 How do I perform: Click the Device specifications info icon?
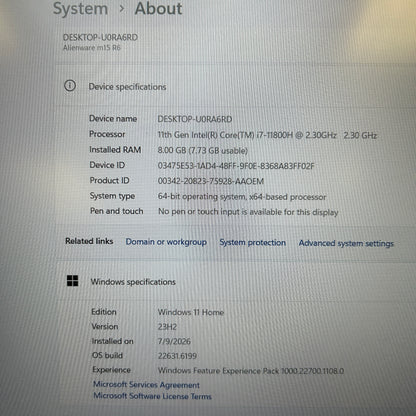[70, 86]
